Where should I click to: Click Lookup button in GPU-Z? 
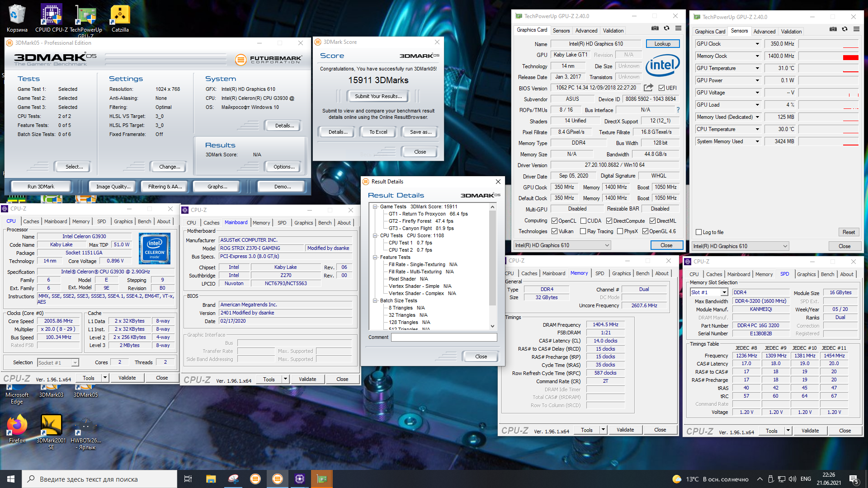tap(662, 44)
